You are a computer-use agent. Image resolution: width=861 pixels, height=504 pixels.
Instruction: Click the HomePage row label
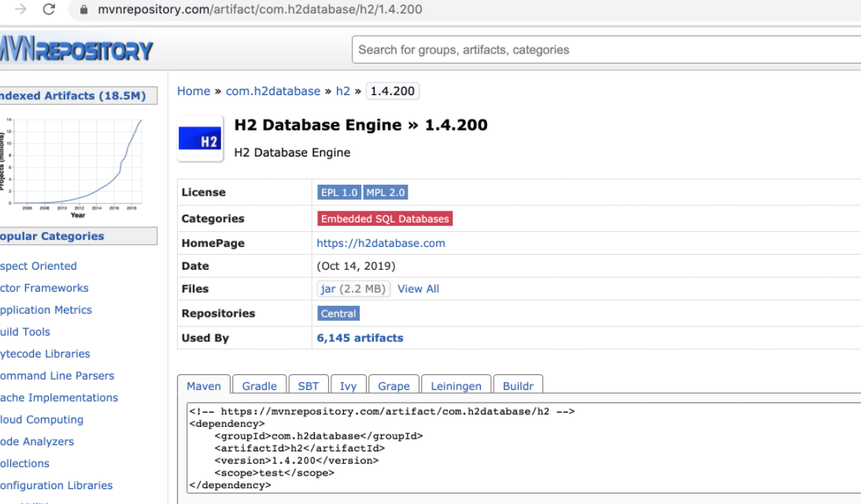coord(213,243)
